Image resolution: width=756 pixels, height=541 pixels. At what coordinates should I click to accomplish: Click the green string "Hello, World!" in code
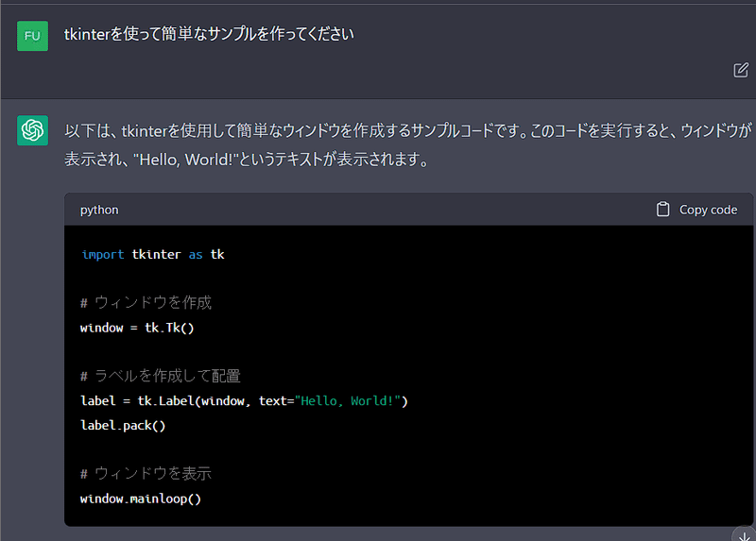click(x=348, y=401)
